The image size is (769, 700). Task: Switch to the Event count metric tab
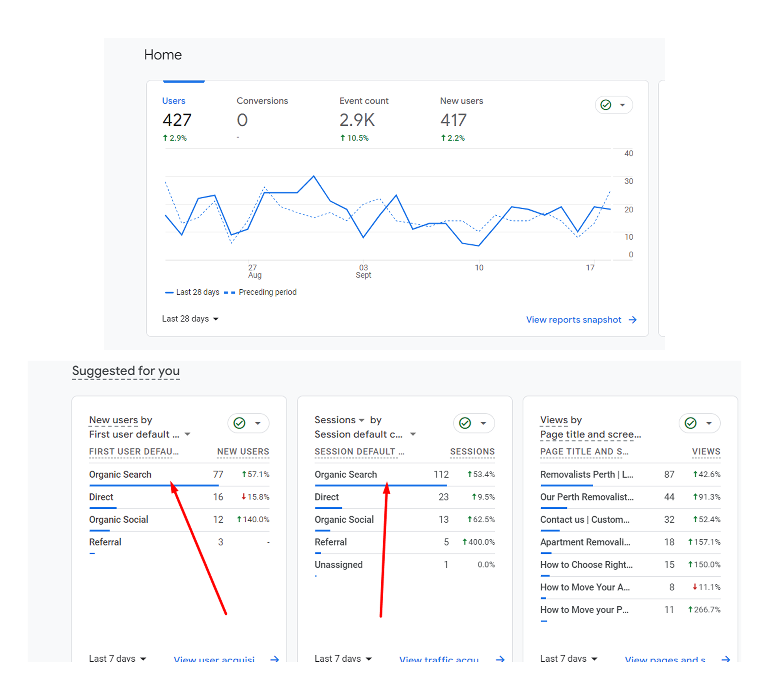coord(364,101)
